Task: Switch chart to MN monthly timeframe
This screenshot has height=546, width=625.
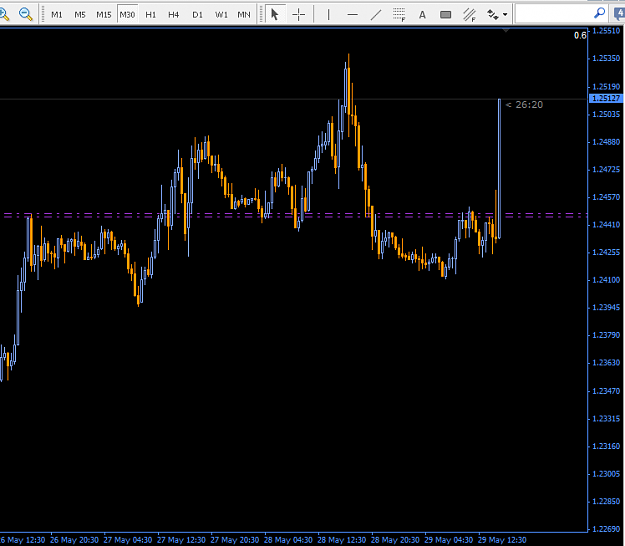Action: pos(244,15)
